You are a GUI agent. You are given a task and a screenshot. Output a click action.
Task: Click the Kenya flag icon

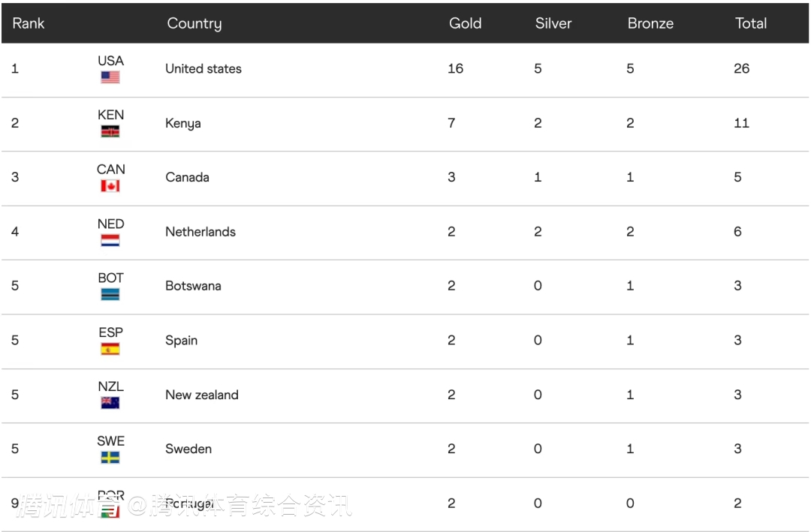click(110, 132)
